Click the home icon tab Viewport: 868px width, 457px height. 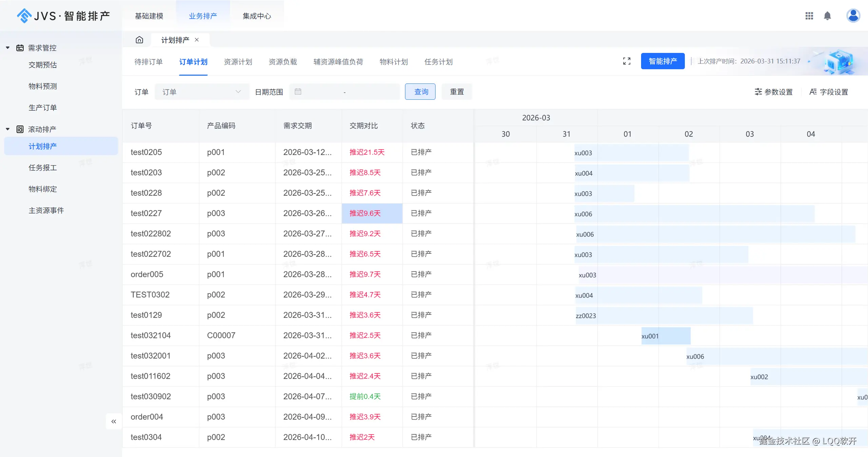pyautogui.click(x=139, y=40)
